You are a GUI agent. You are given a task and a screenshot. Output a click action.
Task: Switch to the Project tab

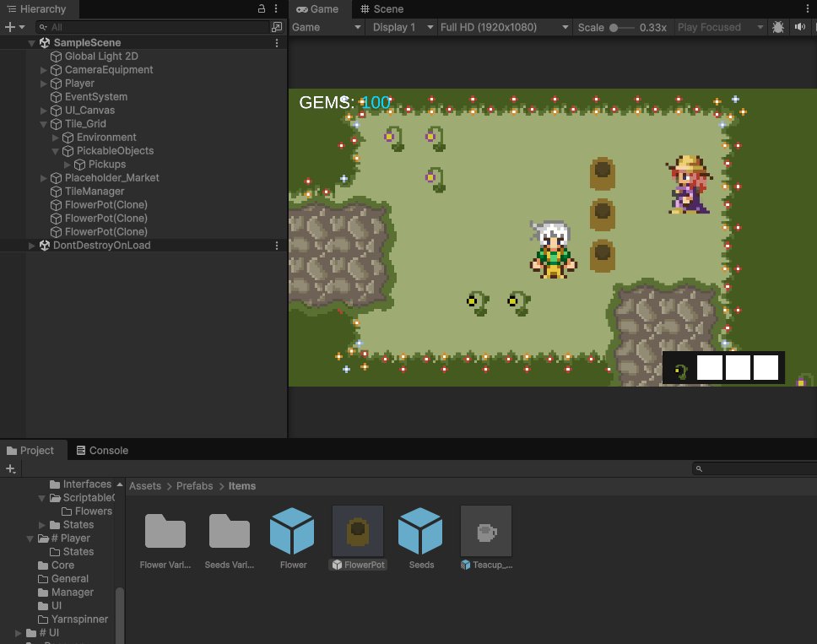tap(30, 450)
